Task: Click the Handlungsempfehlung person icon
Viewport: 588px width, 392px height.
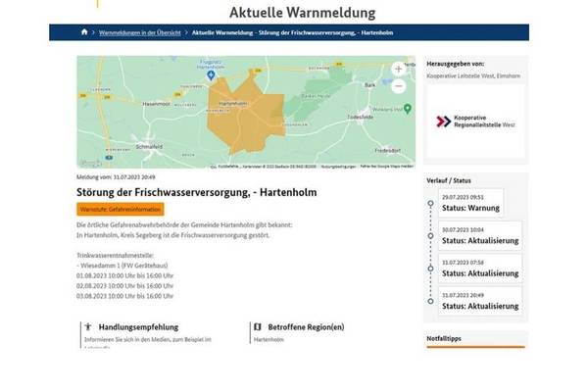Action: coord(88,326)
